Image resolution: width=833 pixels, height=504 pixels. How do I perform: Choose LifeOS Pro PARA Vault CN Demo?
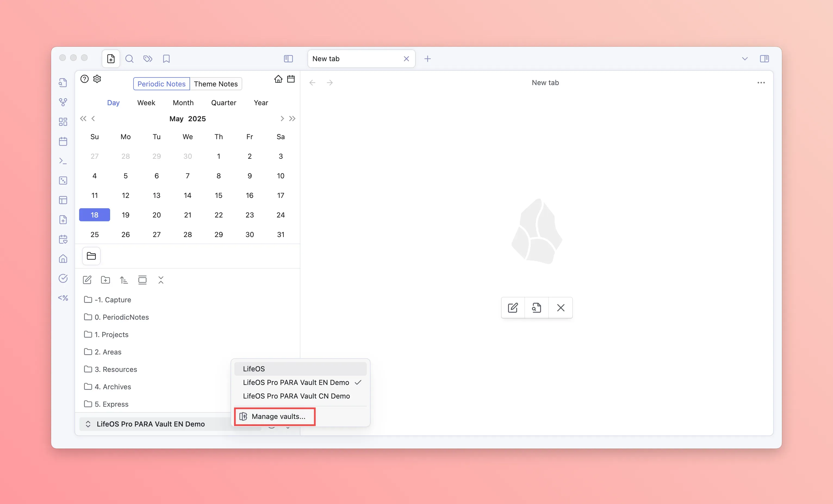point(296,396)
